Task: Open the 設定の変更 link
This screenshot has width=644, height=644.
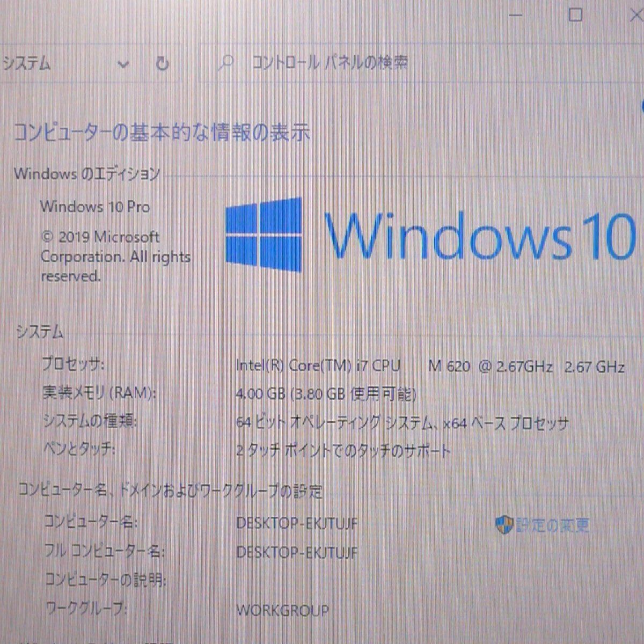Action: 553,524
